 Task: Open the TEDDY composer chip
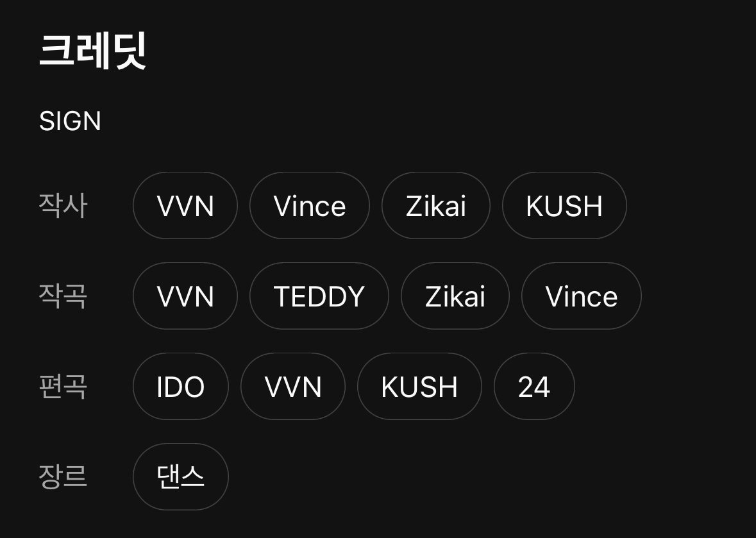(319, 296)
